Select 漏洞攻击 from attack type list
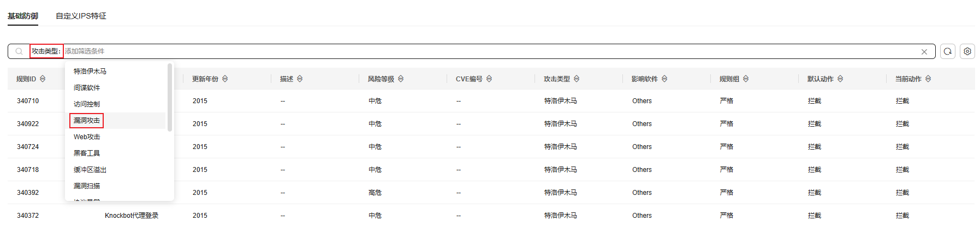The height and width of the screenshot is (226, 980). point(87,121)
